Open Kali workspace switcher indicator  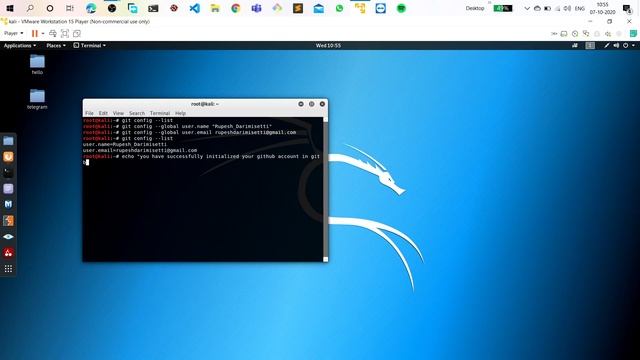point(590,45)
